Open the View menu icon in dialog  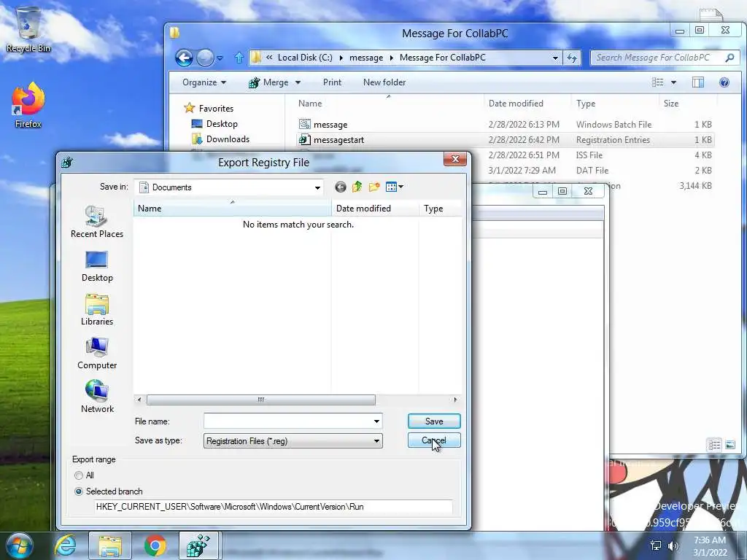pyautogui.click(x=395, y=187)
